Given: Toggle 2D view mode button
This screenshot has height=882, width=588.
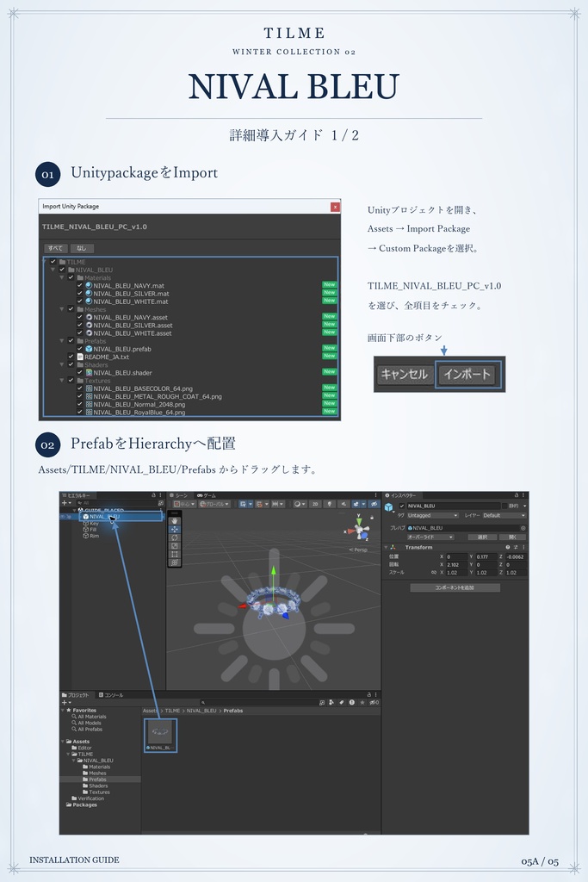Looking at the screenshot, I should tap(315, 504).
